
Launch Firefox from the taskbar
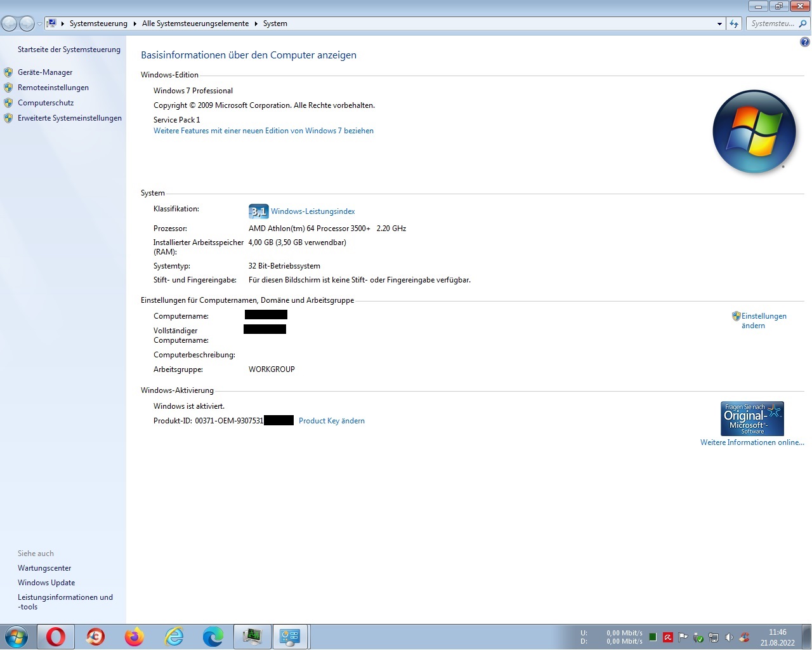click(134, 637)
